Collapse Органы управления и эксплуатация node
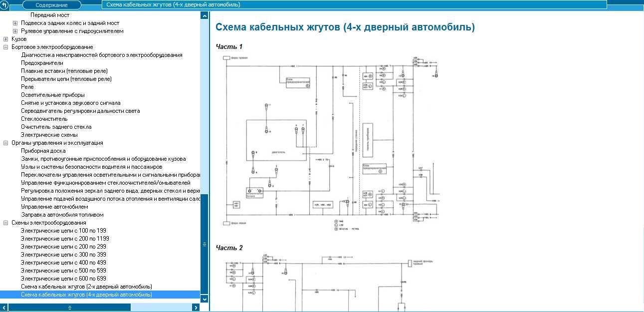644x312 pixels. coord(5,143)
